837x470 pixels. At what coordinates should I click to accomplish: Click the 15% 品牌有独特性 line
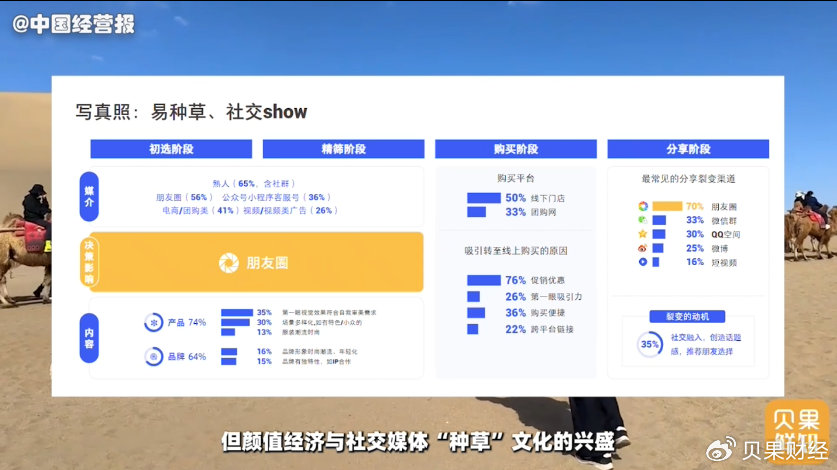pos(304,361)
